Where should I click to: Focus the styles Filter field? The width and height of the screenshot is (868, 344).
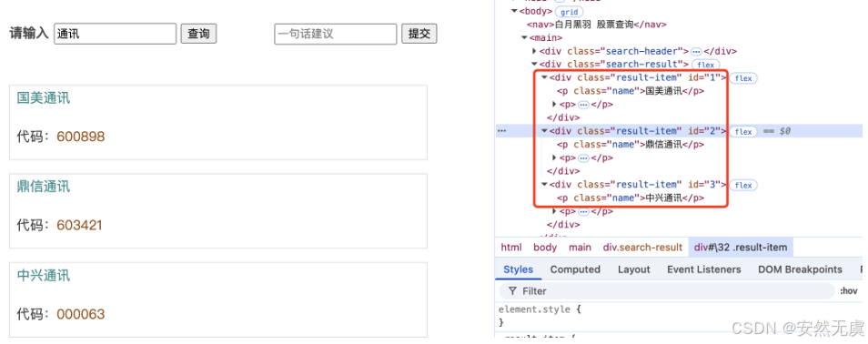coord(667,291)
